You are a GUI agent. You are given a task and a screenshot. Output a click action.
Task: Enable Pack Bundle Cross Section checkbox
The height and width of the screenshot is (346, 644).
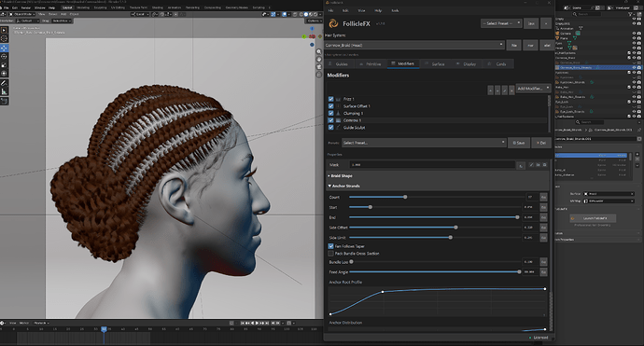(x=330, y=254)
